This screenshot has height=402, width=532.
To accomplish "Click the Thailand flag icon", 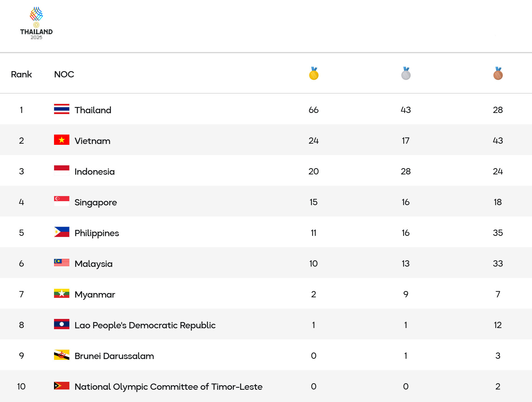I will pos(62,109).
